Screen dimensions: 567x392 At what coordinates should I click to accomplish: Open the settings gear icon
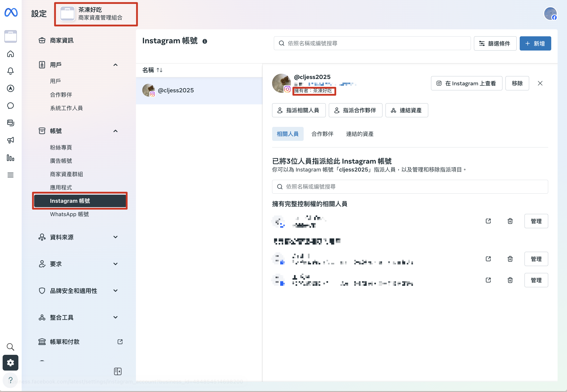[x=10, y=362]
